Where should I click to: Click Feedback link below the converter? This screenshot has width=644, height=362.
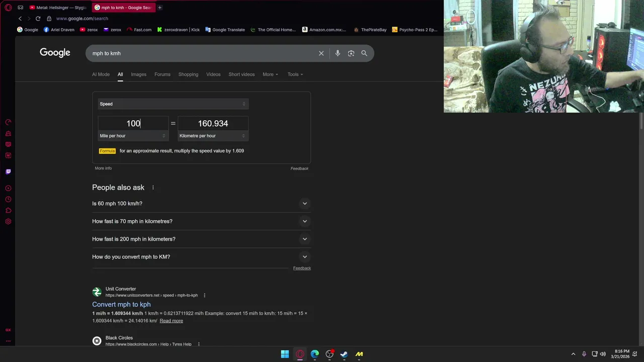coord(299,168)
